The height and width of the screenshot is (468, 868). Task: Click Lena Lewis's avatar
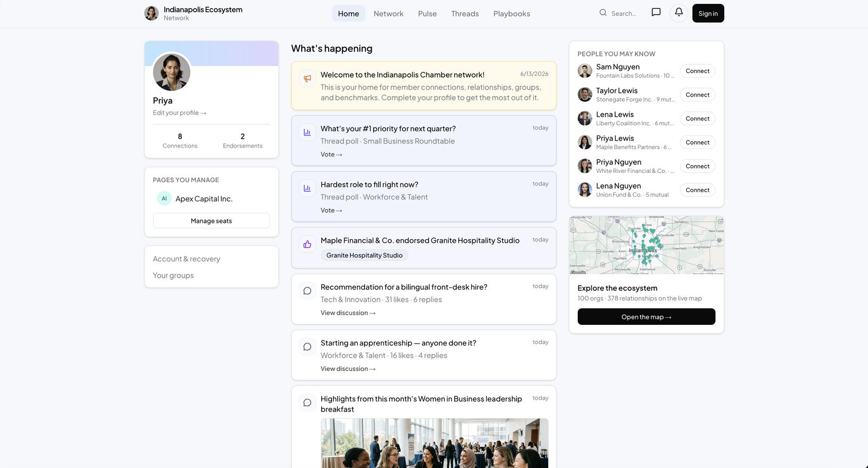(585, 119)
